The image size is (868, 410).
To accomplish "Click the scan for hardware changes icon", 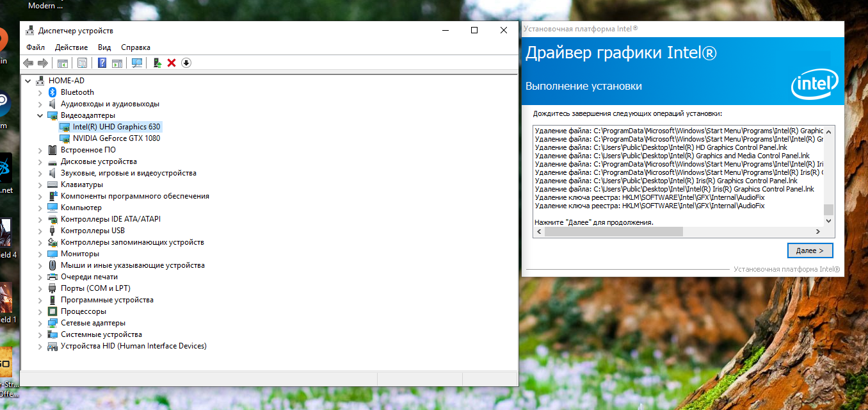I will coord(136,63).
